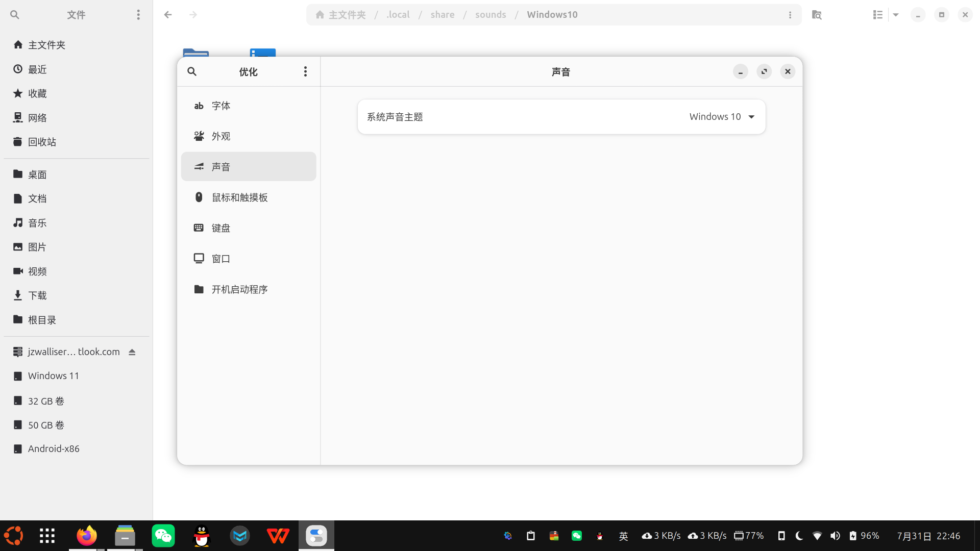Image resolution: width=980 pixels, height=551 pixels.
Task: Click 主文件夹 in the Files path bar
Action: (340, 15)
